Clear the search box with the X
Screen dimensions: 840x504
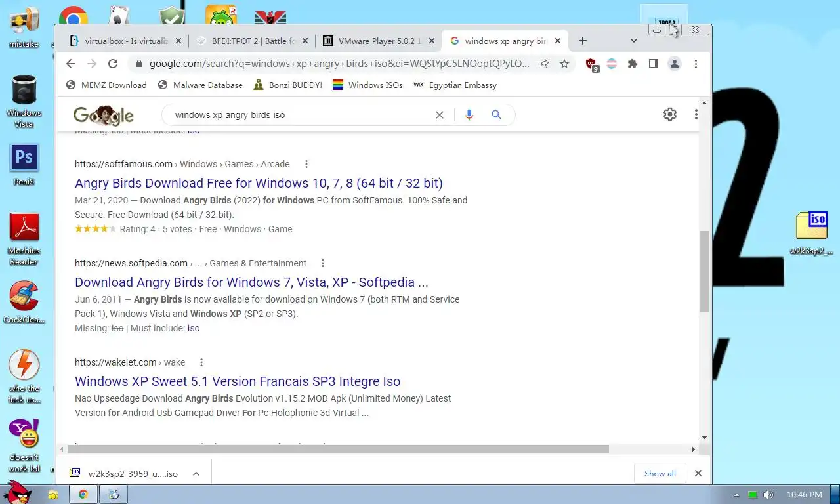point(440,115)
